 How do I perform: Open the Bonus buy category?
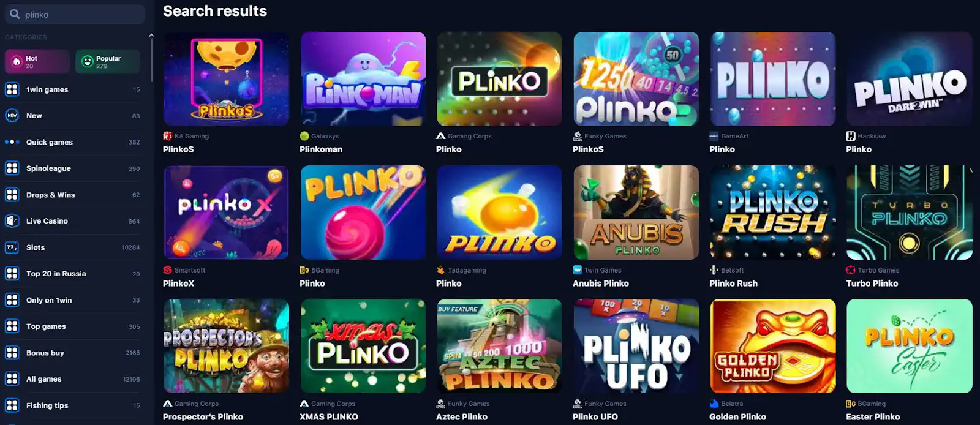pyautogui.click(x=73, y=353)
